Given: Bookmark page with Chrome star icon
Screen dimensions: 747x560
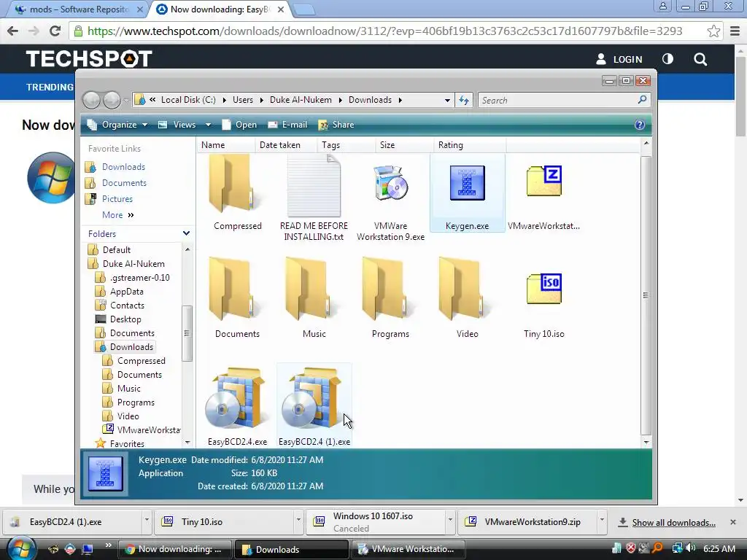Looking at the screenshot, I should click(x=713, y=31).
